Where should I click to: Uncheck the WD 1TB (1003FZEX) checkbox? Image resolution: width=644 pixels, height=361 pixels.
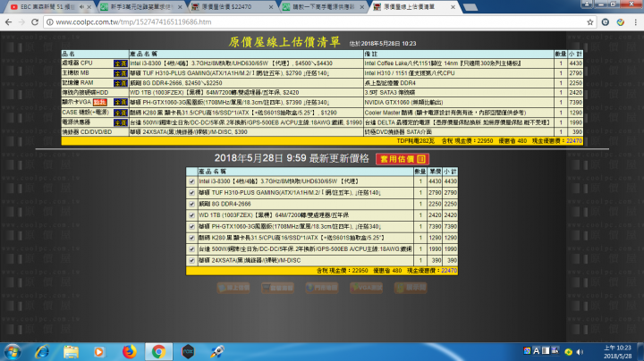point(191,215)
